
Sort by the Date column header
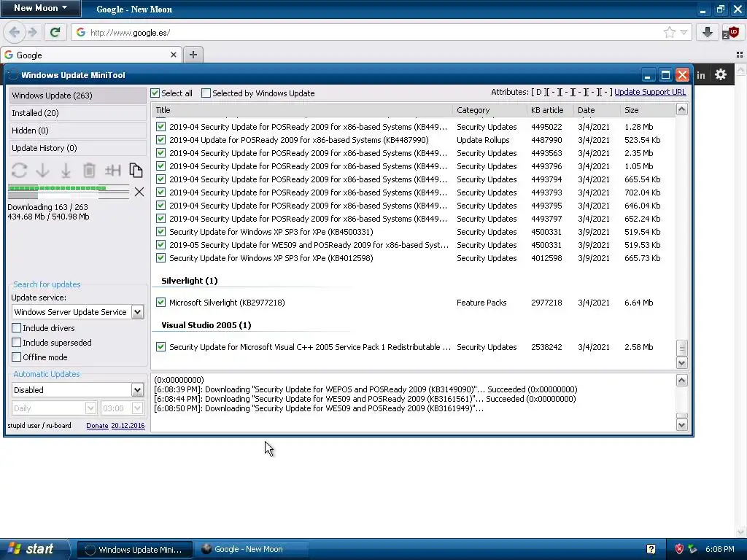tap(597, 110)
